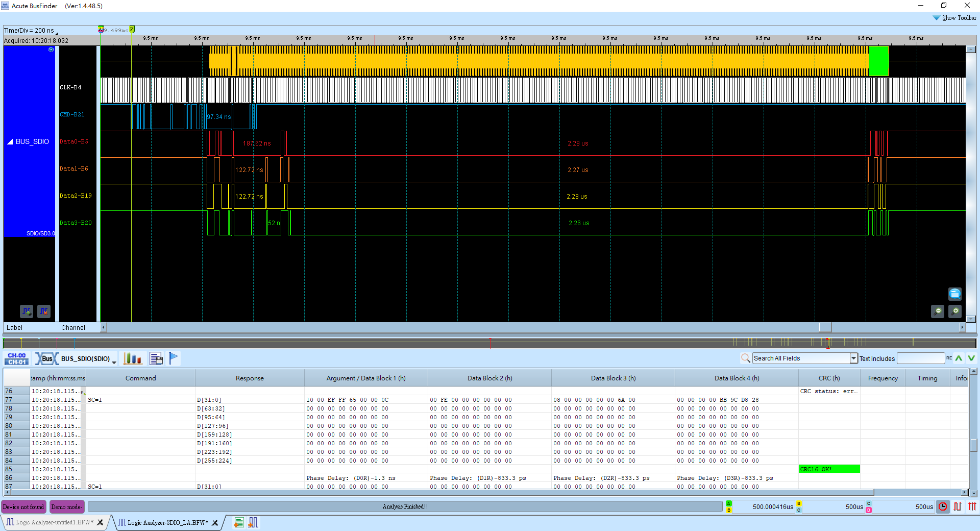Click the red marker on overview timeline
Screen dimensions: 980x531
490,343
